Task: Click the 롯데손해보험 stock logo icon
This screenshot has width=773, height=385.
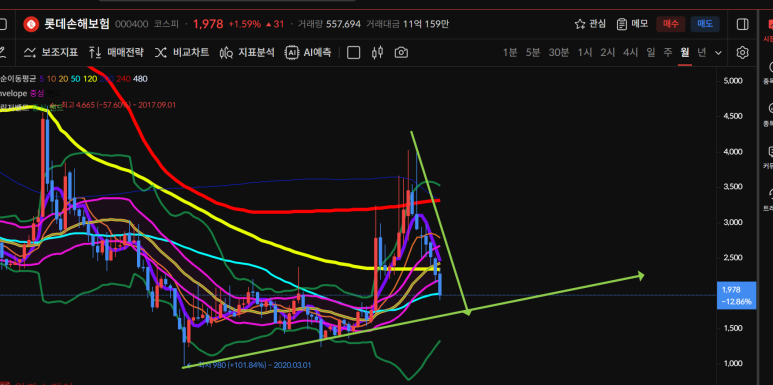Action: pyautogui.click(x=32, y=24)
